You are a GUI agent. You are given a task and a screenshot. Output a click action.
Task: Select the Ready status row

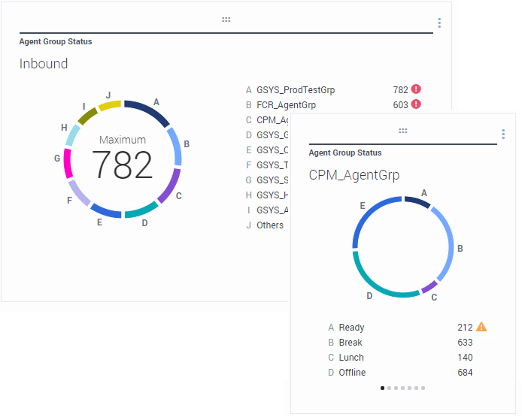(x=407, y=328)
